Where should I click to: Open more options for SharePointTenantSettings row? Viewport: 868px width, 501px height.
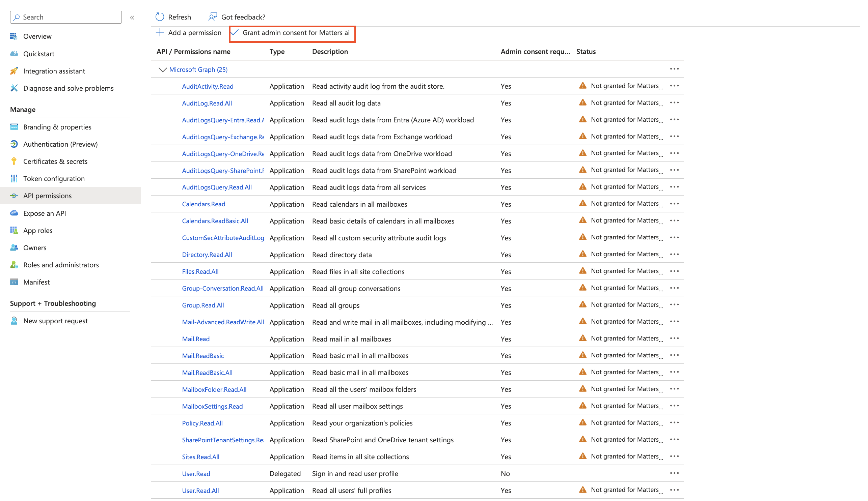[x=674, y=439]
